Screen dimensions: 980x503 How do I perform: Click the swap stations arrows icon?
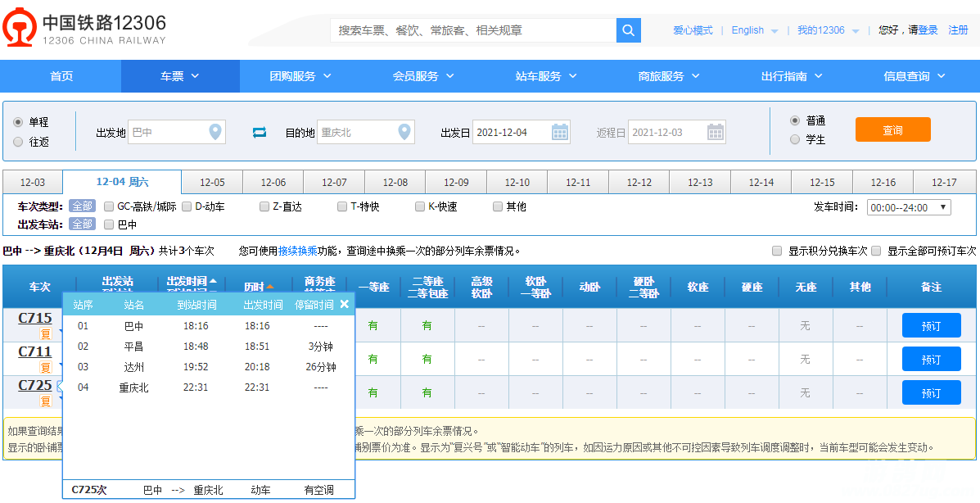click(x=260, y=132)
